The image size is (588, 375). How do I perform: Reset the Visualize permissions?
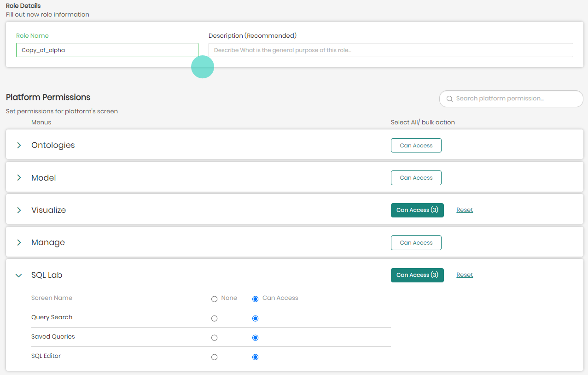coord(464,210)
